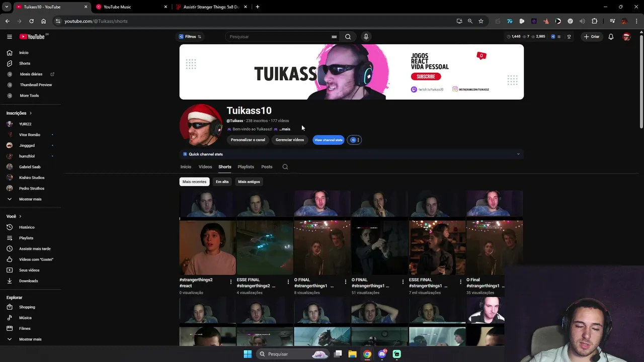Open options menu for 7 mil visualizações short
This screenshot has height=362, width=644.
(x=460, y=282)
